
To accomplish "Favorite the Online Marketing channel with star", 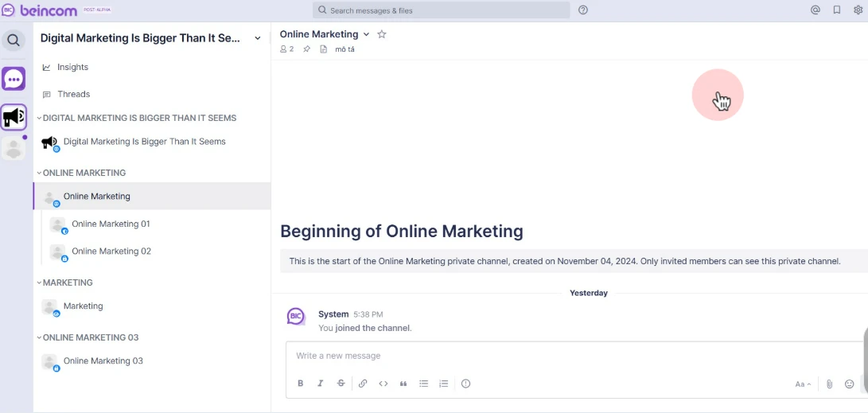I will click(x=381, y=34).
